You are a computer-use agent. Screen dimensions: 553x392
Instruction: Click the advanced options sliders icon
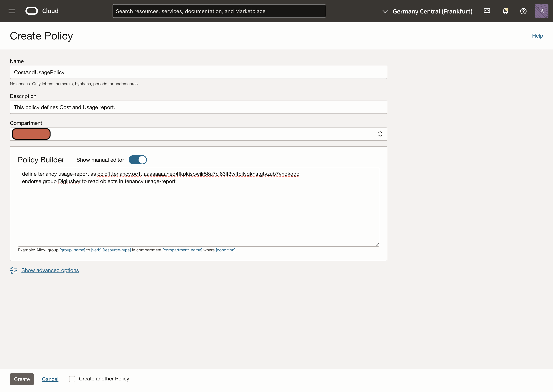pos(13,270)
